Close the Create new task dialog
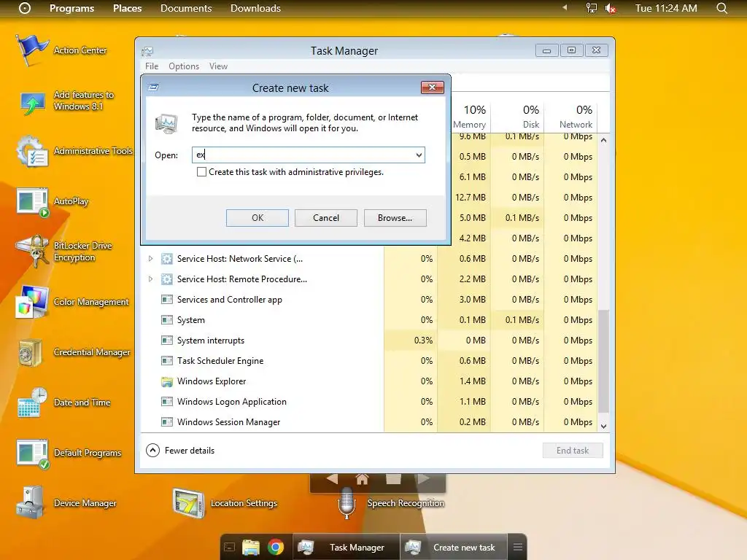 pos(432,87)
